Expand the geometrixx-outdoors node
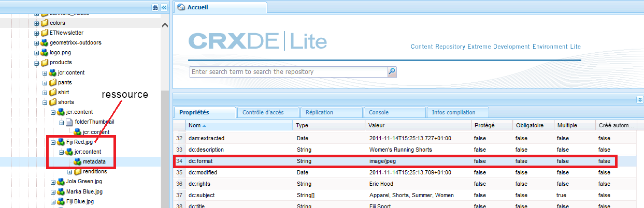The image size is (644, 208). coord(37,42)
